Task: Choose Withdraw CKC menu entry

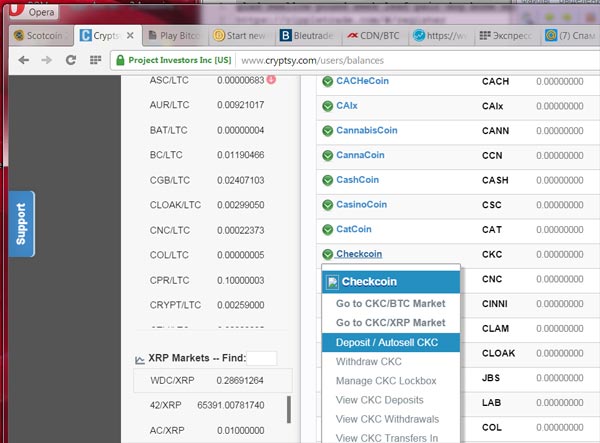Action: pyautogui.click(x=391, y=362)
